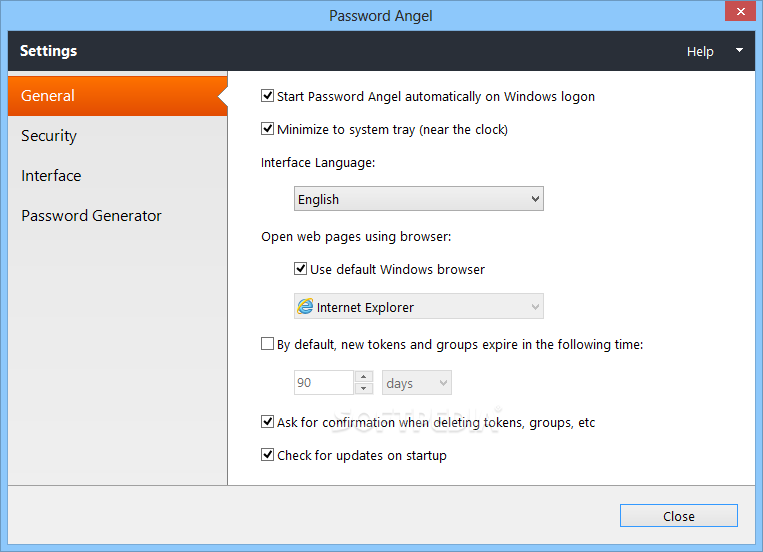Screen dimensions: 763x552
Task: Increase expiry value with up arrow
Action: point(363,377)
